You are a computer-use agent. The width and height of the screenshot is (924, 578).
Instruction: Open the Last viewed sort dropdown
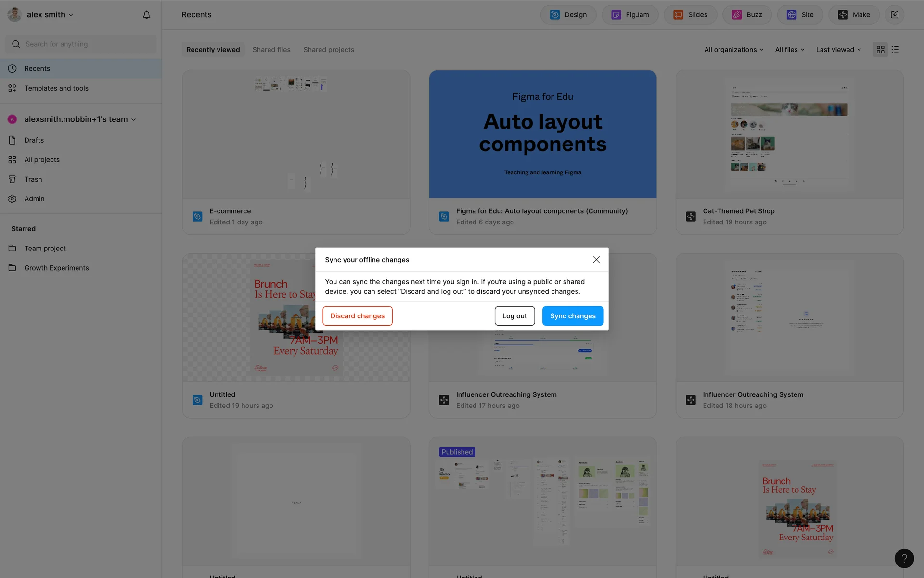838,50
